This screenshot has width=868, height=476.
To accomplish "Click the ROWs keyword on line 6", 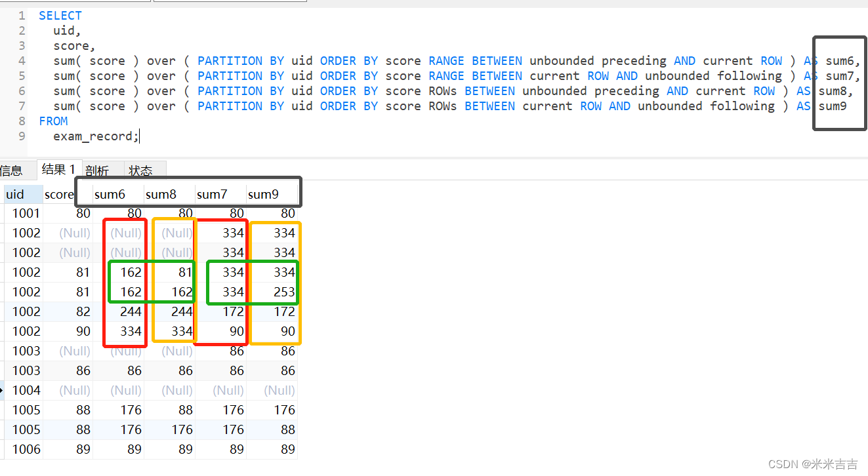I will (x=443, y=91).
